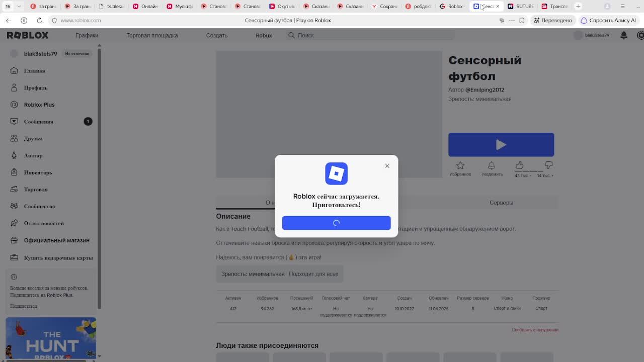This screenshot has width=644, height=362.
Task: Open Друзья in the sidebar
Action: [33, 139]
